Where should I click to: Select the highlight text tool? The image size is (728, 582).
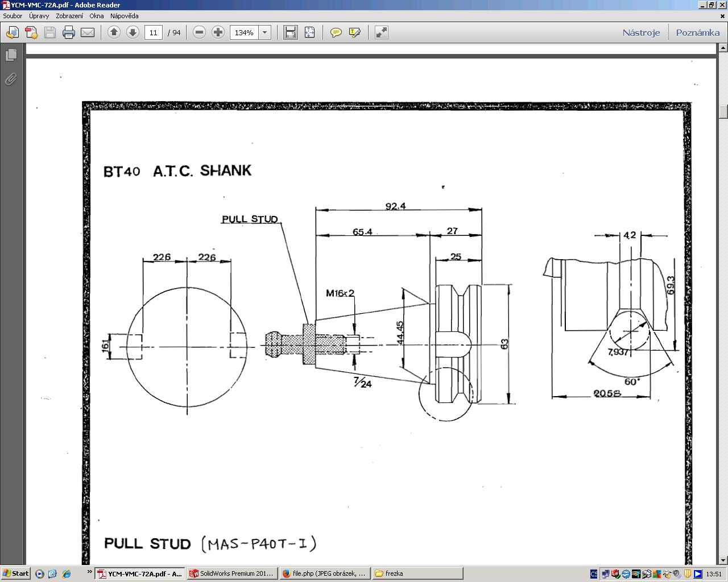pos(355,32)
